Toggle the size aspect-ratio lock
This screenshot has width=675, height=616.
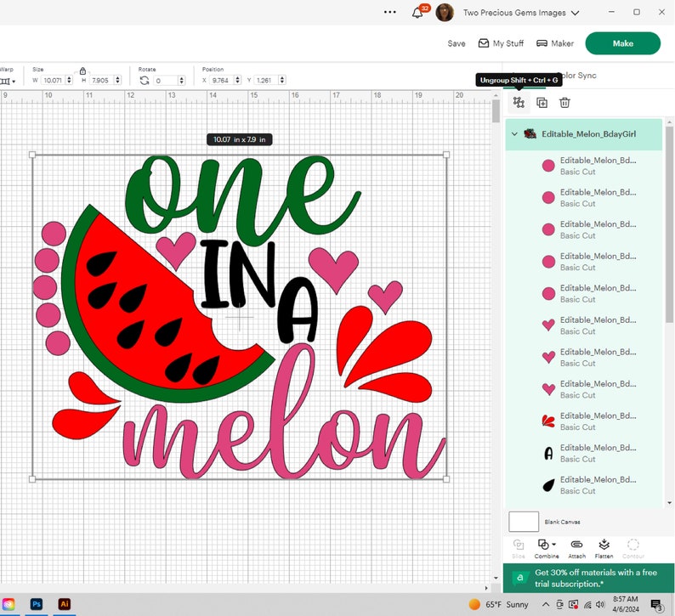(82, 71)
